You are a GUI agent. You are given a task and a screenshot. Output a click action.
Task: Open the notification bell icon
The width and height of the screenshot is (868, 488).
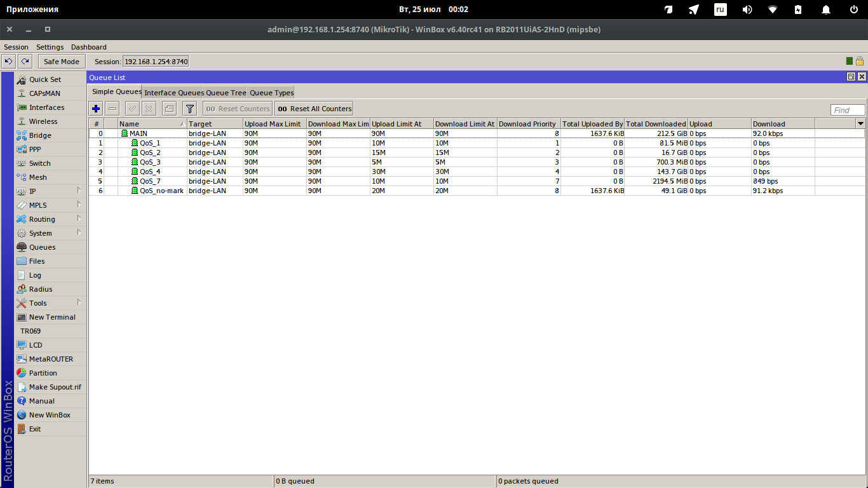826,10
